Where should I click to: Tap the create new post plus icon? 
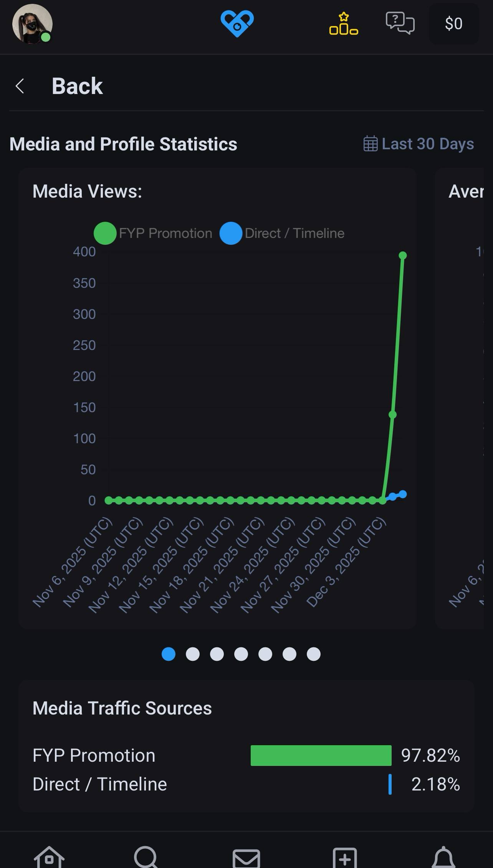[345, 858]
